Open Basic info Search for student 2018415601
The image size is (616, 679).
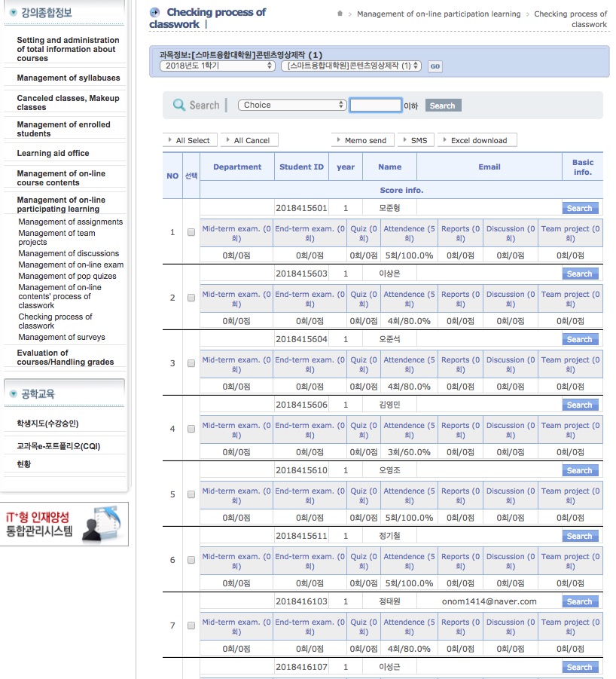pyautogui.click(x=580, y=208)
